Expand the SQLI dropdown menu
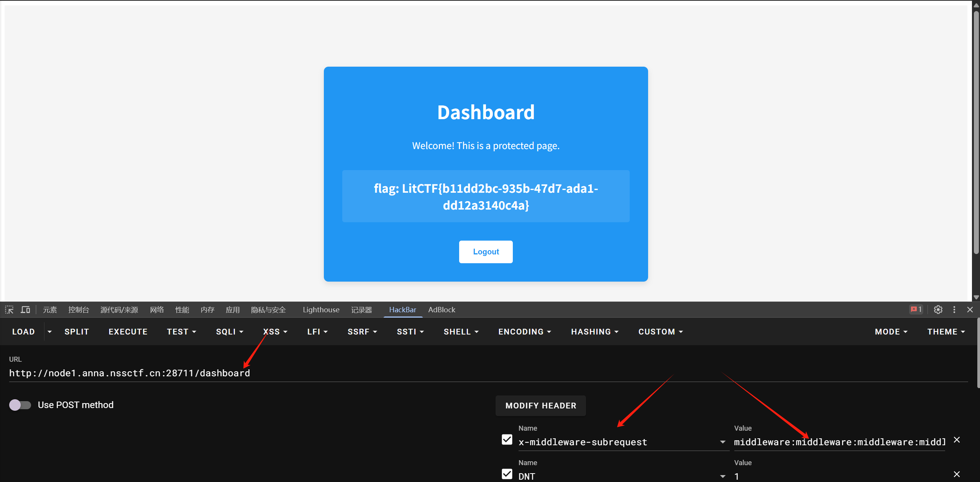 230,332
